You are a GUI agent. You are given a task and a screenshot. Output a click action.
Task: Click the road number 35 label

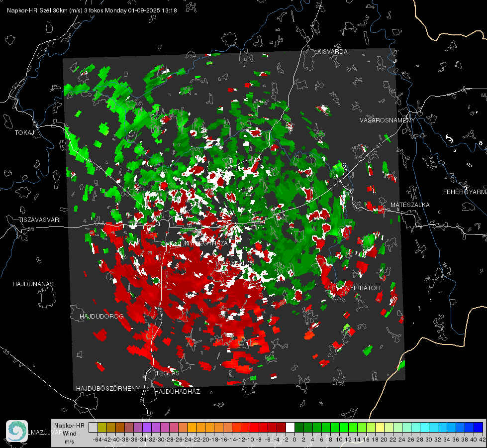[x=7, y=351]
